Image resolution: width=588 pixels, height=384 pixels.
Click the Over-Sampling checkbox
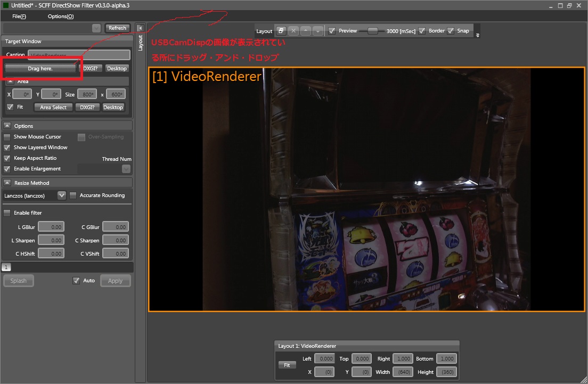click(x=81, y=137)
